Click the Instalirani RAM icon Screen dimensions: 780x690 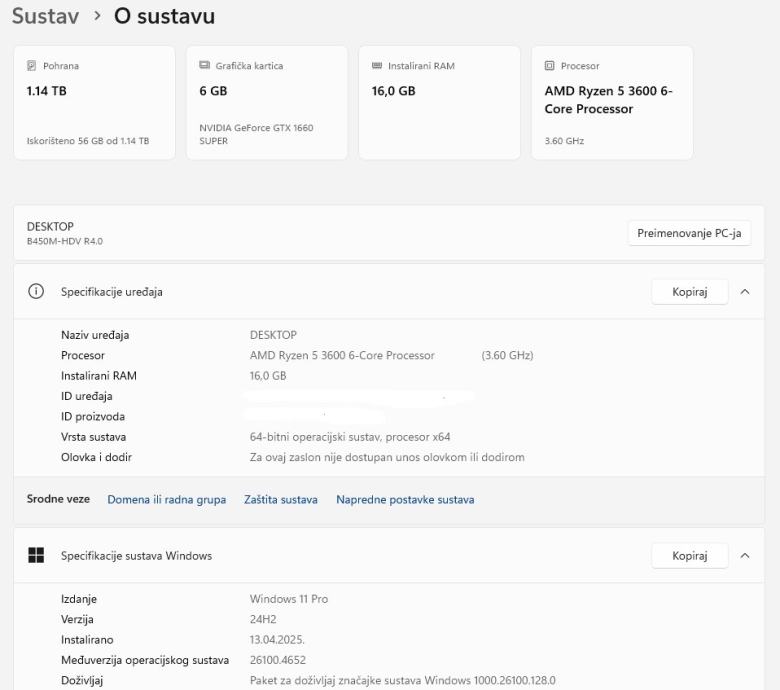377,66
